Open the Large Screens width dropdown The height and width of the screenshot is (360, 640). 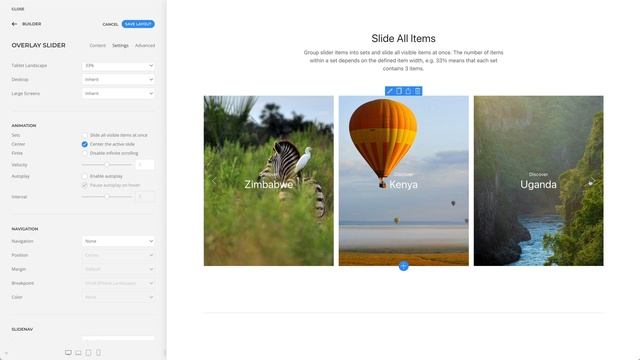(118, 93)
